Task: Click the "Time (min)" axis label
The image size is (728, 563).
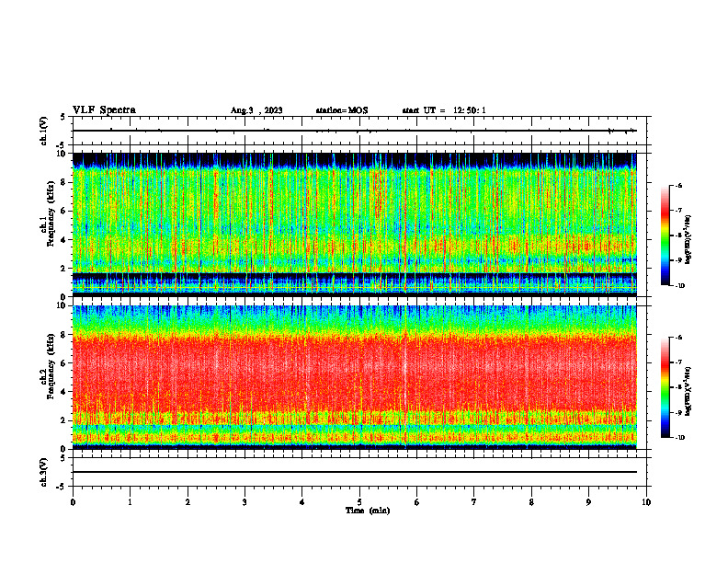Action: (368, 511)
